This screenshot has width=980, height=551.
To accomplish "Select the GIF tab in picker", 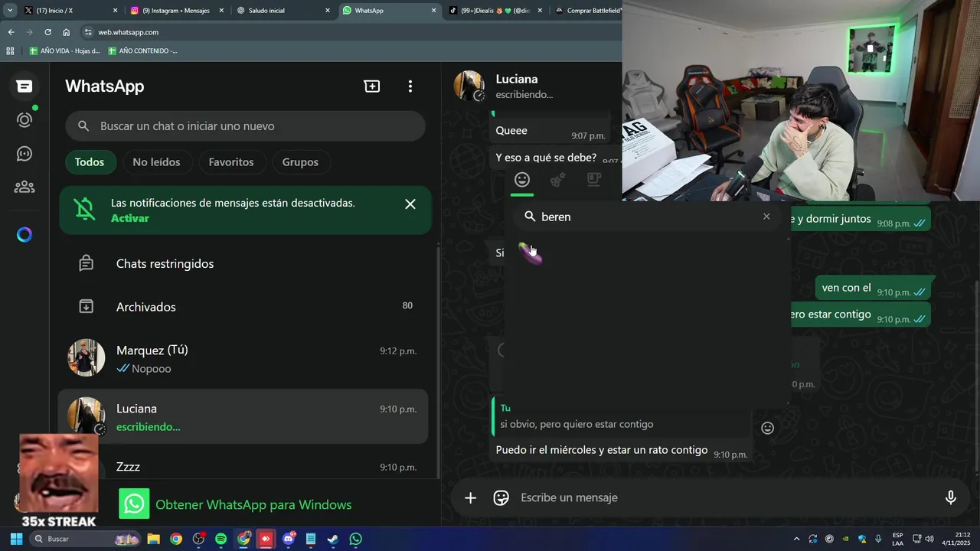I will click(x=558, y=180).
